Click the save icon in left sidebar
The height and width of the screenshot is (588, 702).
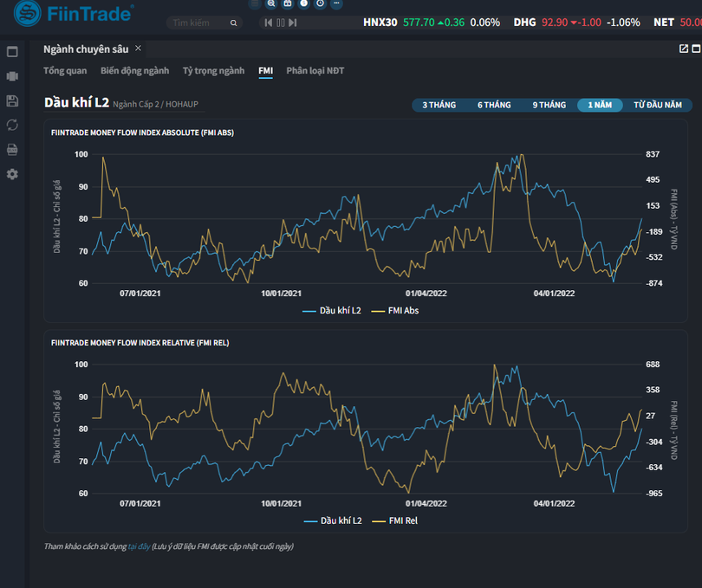pyautogui.click(x=12, y=101)
